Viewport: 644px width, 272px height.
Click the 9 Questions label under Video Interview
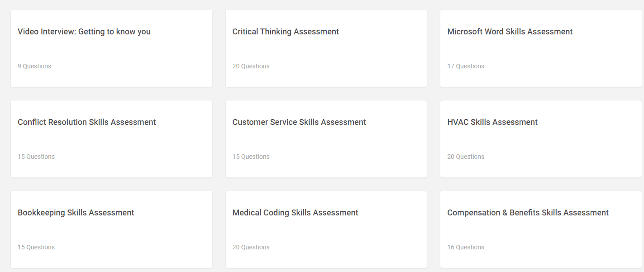click(x=34, y=66)
